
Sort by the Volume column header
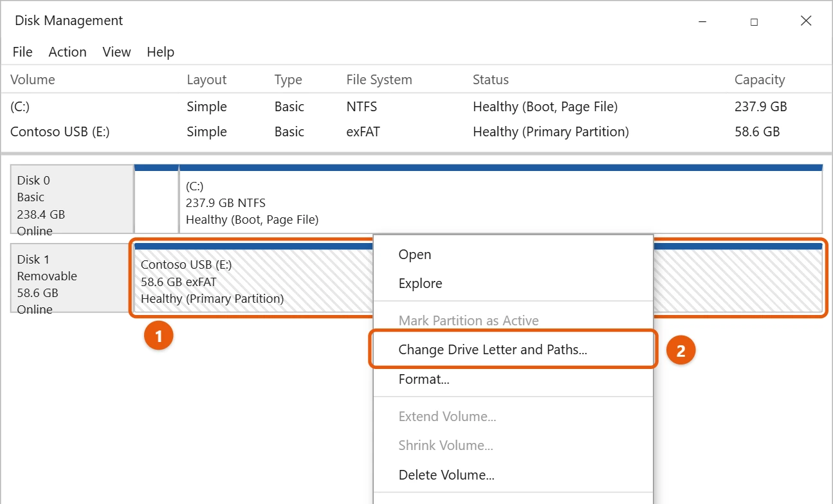(33, 80)
